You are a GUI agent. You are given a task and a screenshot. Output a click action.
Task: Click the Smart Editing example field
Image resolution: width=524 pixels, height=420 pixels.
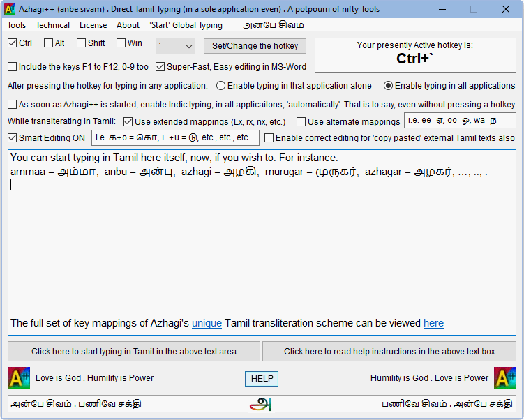pos(175,137)
